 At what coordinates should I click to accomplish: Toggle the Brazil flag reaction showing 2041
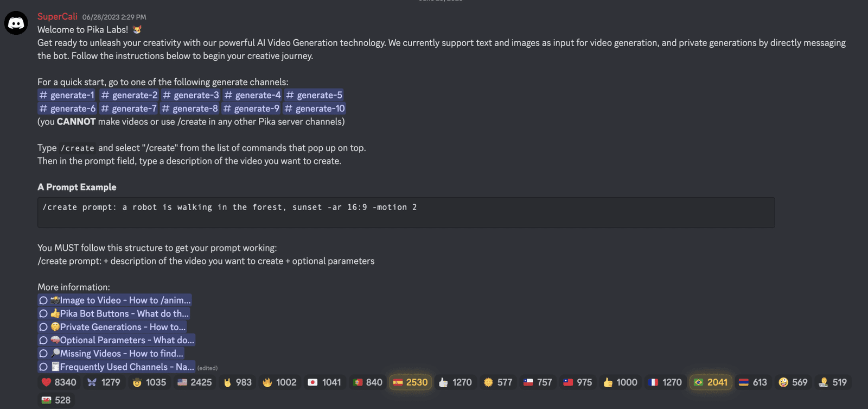click(711, 382)
